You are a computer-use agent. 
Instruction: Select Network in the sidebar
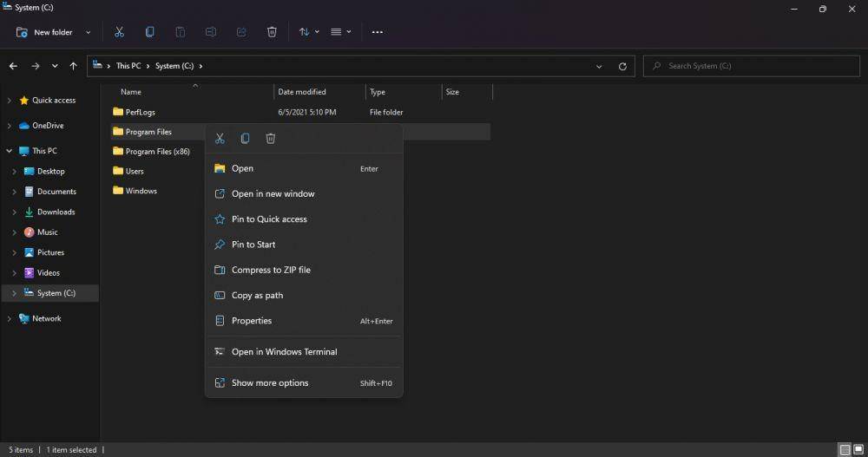[x=47, y=318]
